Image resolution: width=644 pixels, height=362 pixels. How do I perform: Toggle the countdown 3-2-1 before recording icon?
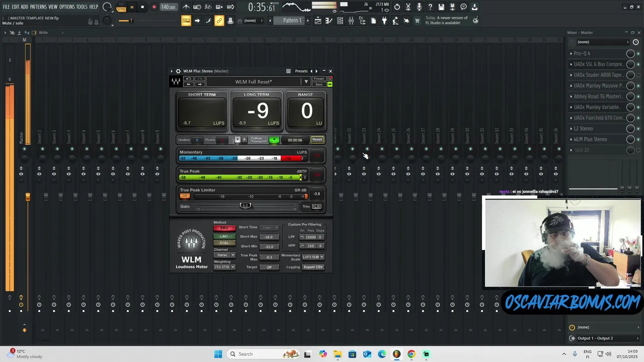tap(208, 7)
